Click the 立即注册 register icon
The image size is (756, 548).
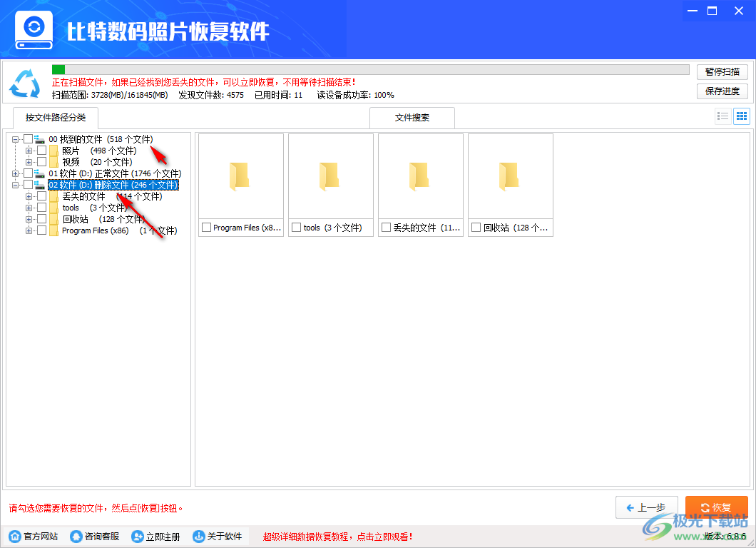point(136,536)
